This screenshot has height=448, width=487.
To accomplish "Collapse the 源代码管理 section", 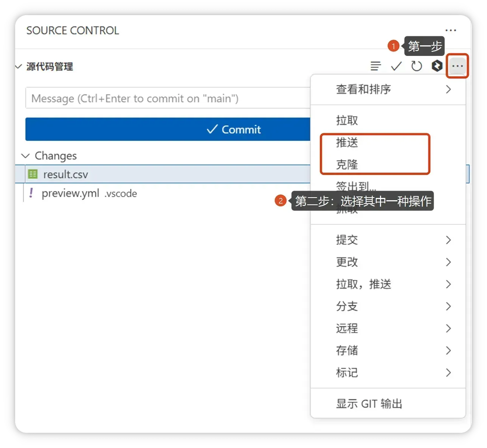I will click(x=19, y=66).
